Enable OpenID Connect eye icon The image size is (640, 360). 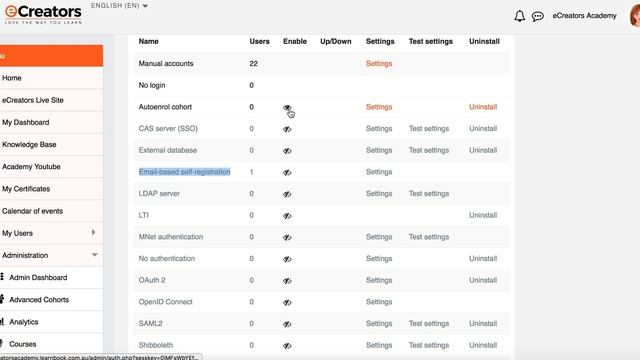pos(287,302)
